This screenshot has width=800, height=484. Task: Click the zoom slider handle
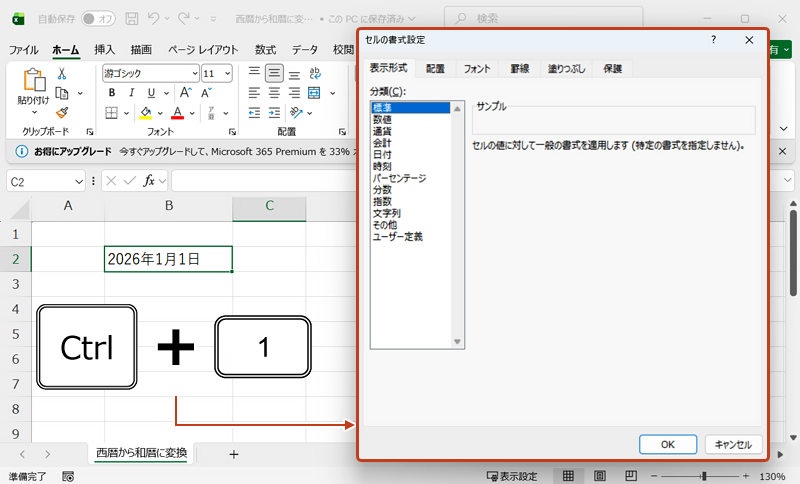coord(704,476)
